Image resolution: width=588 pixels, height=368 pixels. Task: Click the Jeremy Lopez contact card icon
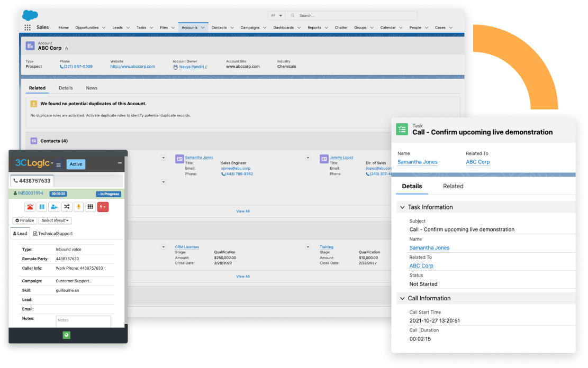[x=324, y=159]
